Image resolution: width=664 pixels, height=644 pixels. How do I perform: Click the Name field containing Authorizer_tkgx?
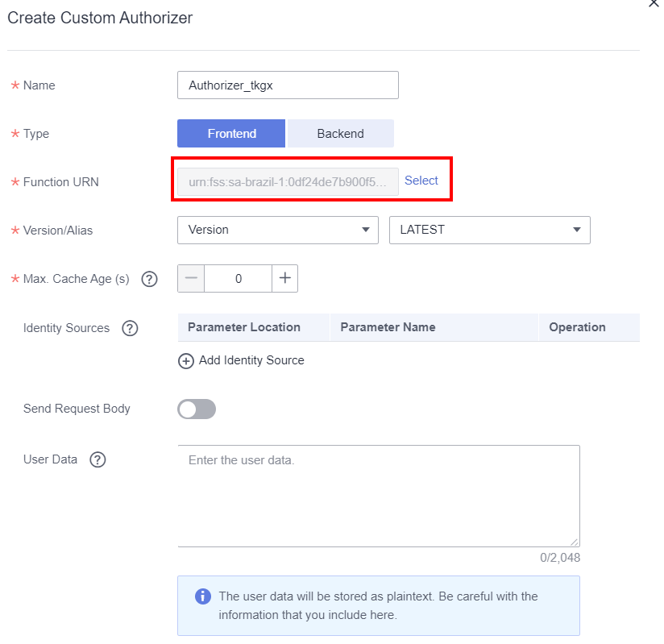click(x=288, y=85)
